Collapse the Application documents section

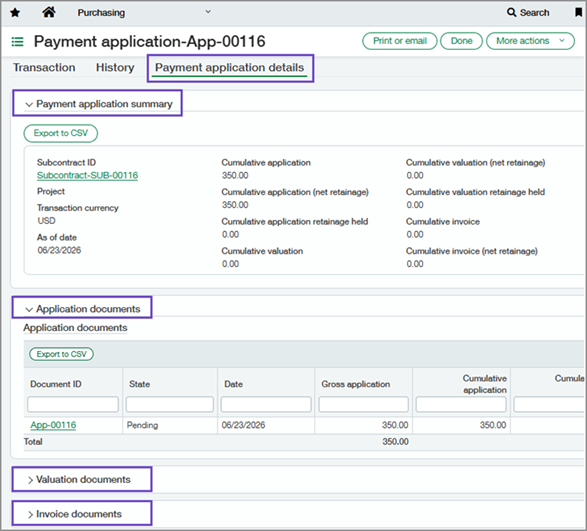(x=29, y=310)
